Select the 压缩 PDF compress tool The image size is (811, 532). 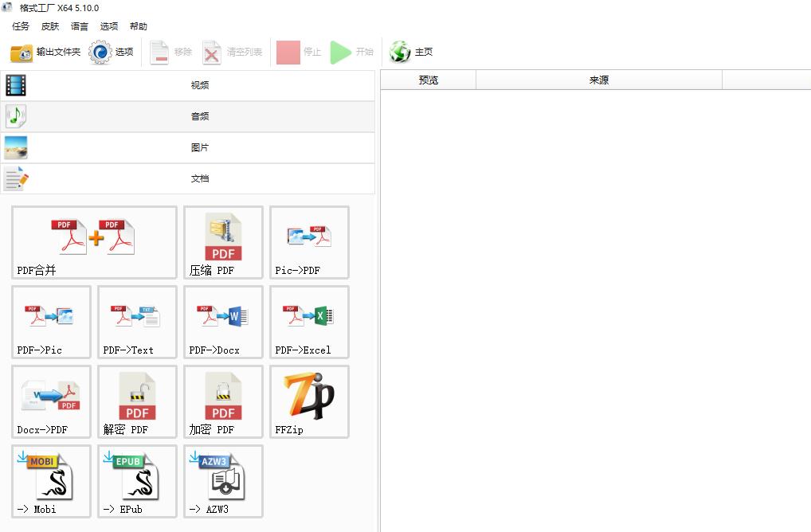pyautogui.click(x=223, y=242)
